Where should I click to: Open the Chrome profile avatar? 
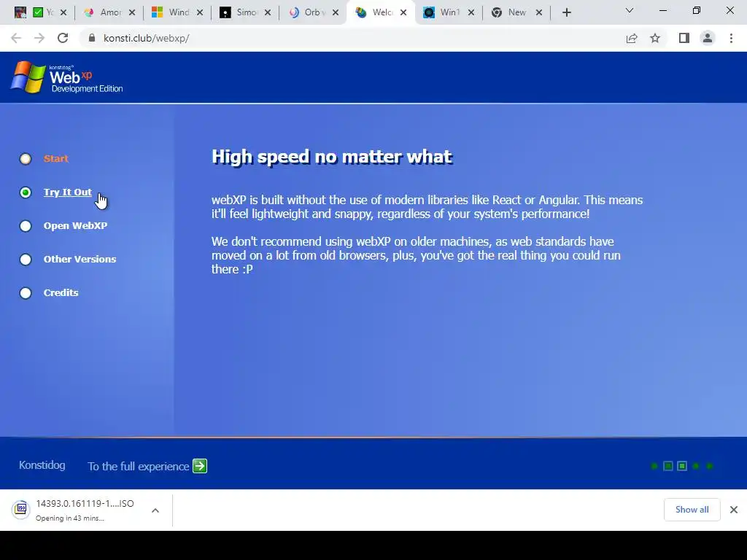tap(708, 38)
